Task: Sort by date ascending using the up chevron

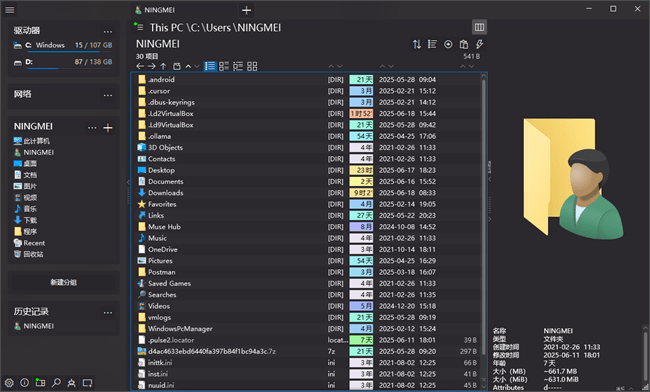Action: 382,66
